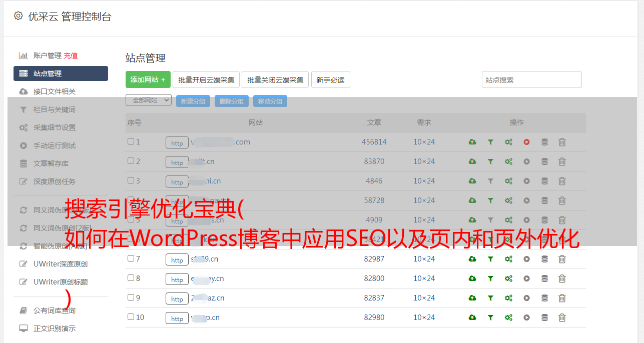Tick the checkbox for row 1
The image size is (644, 343).
[131, 141]
